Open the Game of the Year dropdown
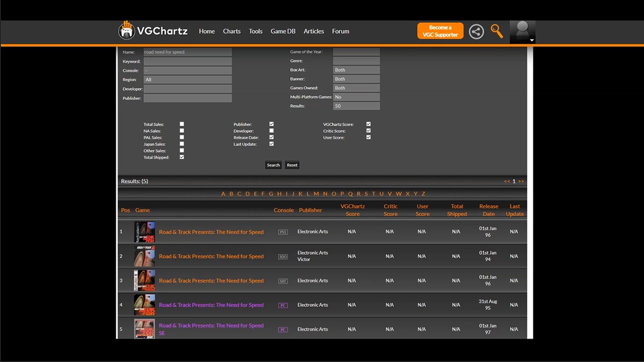The height and width of the screenshot is (362, 644). [356, 52]
